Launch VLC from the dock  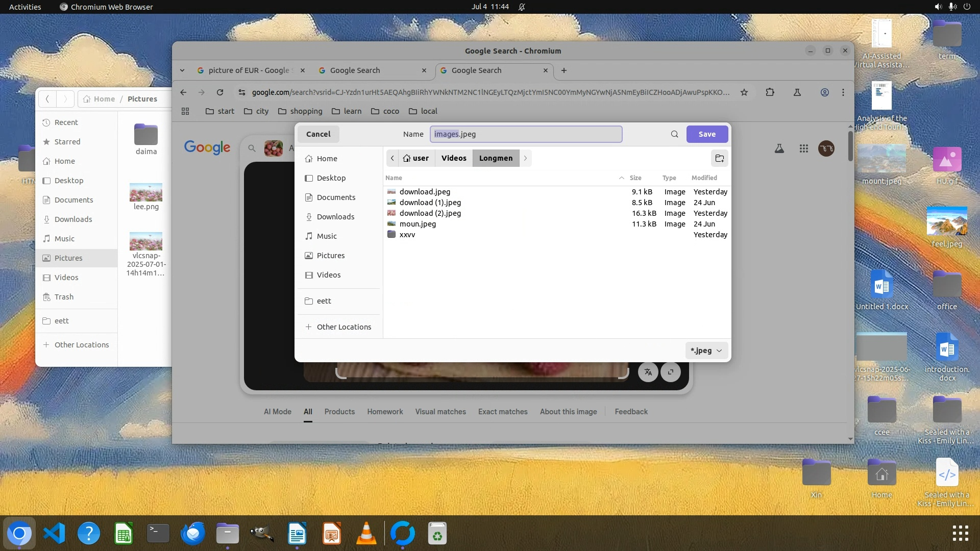[x=366, y=534]
